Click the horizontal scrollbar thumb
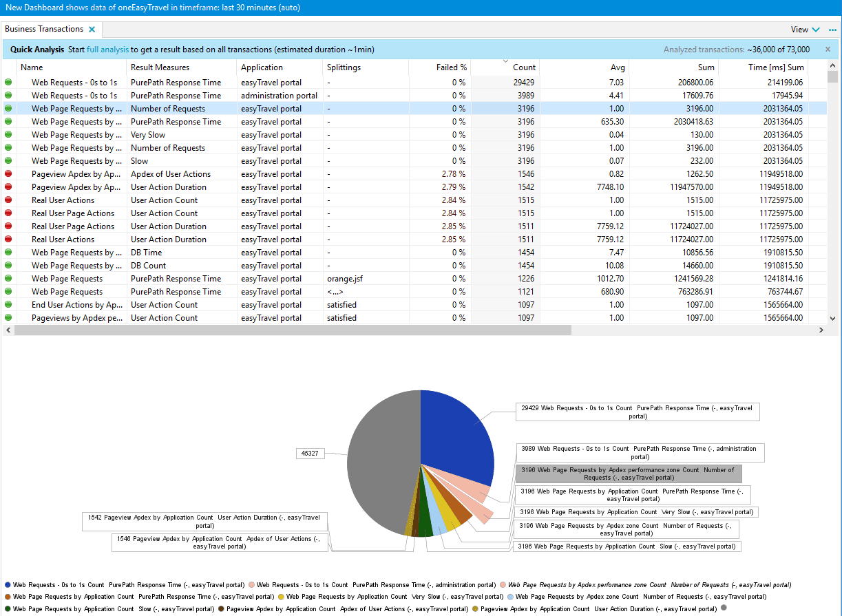This screenshot has height=616, width=842. (293, 330)
